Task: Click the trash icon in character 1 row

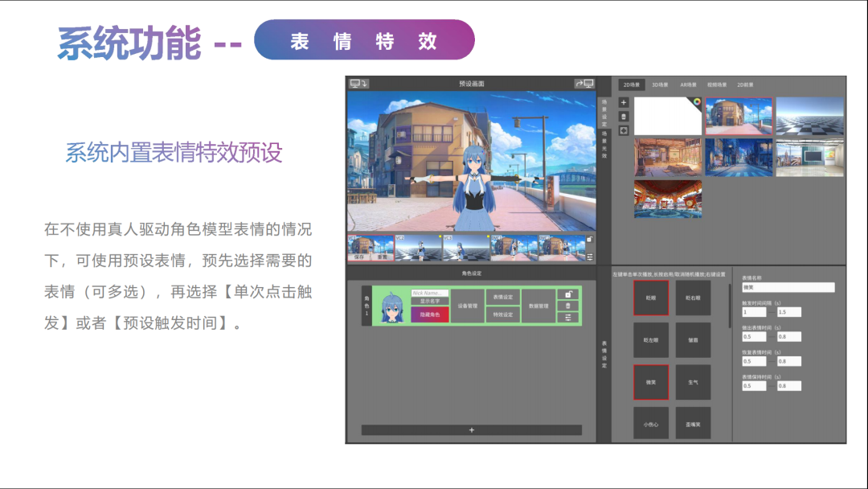Action: pyautogui.click(x=568, y=306)
